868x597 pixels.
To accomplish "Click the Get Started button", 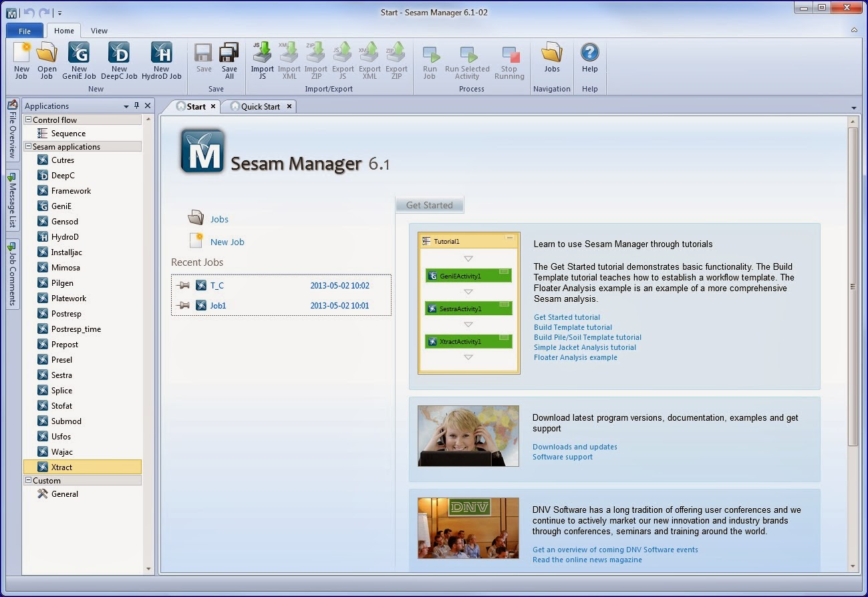I will (x=430, y=205).
